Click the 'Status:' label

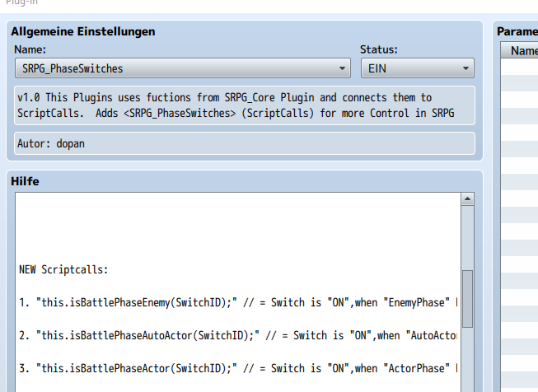click(378, 49)
